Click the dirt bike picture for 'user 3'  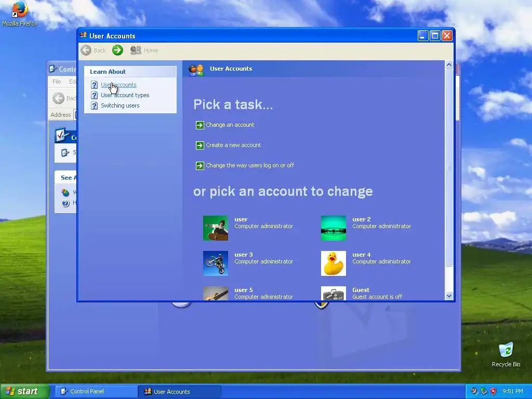point(216,263)
